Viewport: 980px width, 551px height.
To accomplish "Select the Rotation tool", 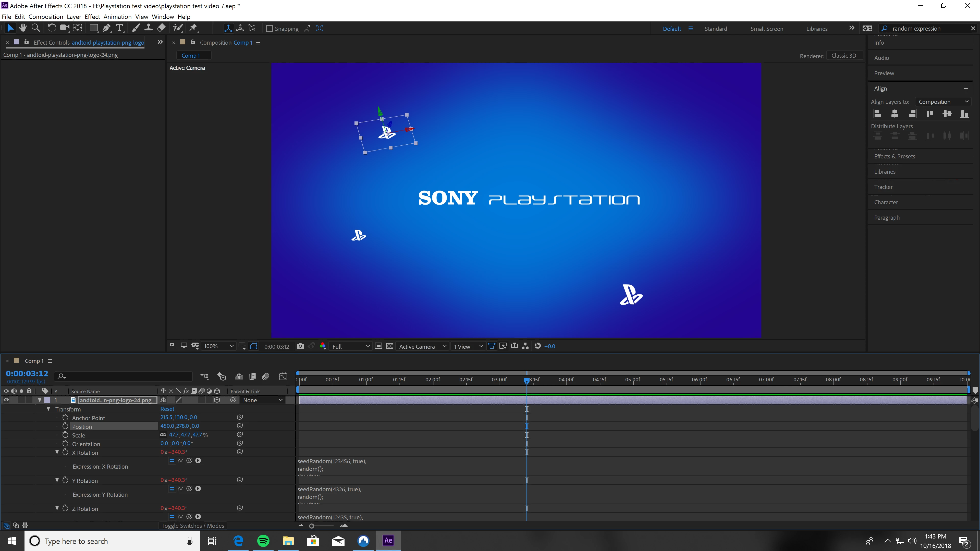I will point(52,28).
